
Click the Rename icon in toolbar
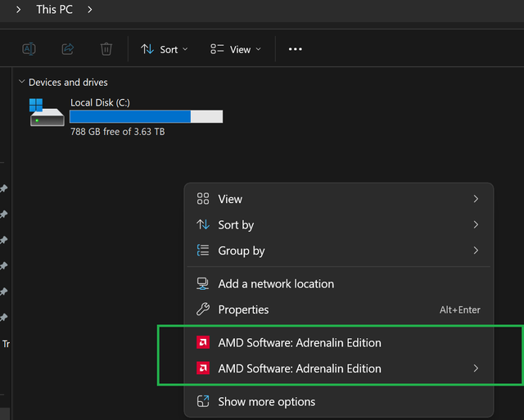click(29, 49)
